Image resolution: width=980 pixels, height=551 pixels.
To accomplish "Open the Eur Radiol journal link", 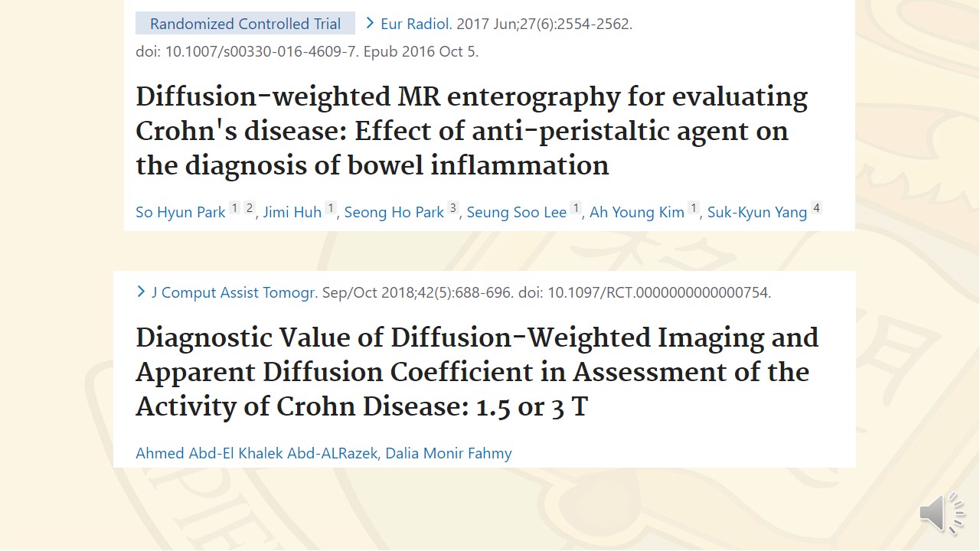I will click(x=415, y=24).
